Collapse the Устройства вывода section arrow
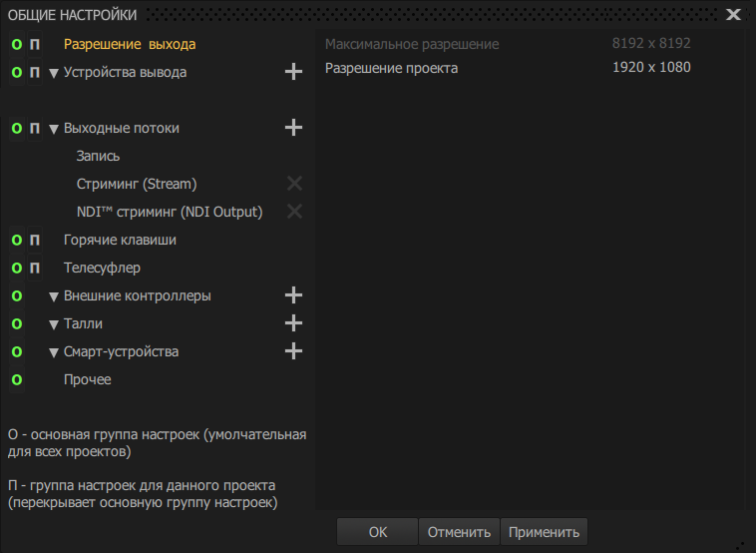This screenshot has height=553, width=756. pos(54,73)
